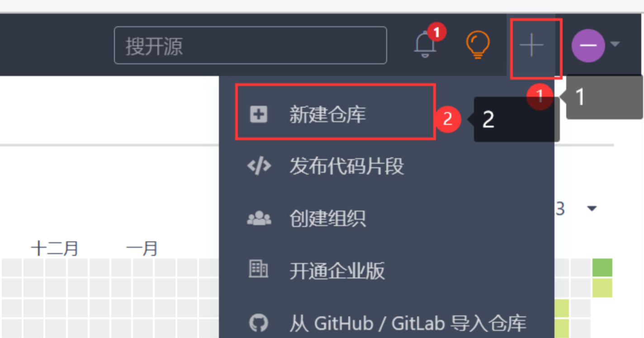Choose 开通企业版 menu entry
644x338 pixels.
coord(337,271)
